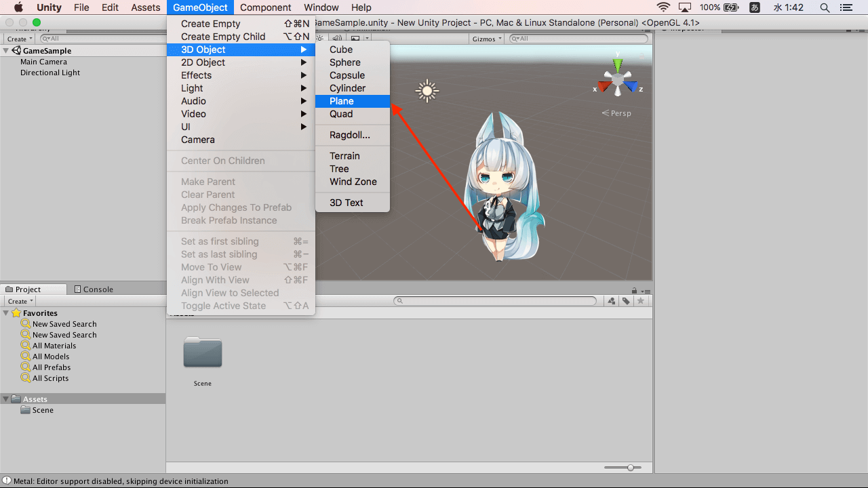
Task: Select Directional Light in Hierarchy
Action: 50,73
